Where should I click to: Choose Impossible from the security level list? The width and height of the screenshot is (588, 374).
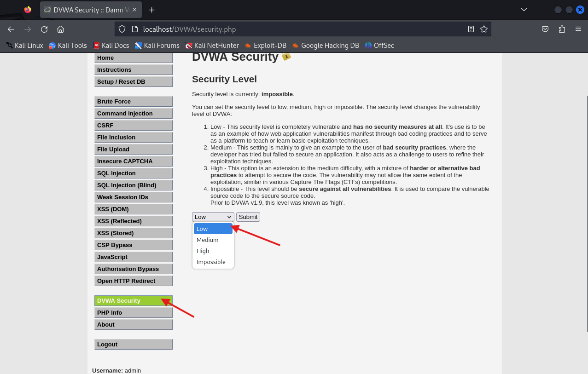(x=213, y=262)
